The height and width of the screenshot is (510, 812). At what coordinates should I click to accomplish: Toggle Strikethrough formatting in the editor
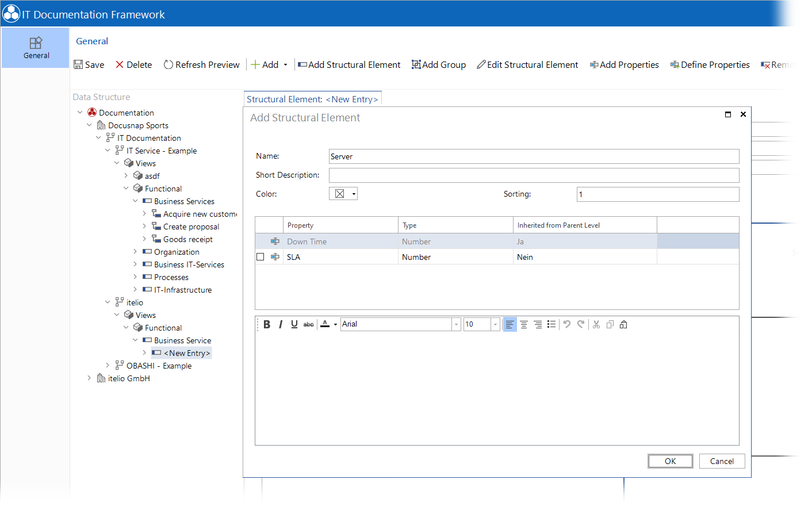tap(309, 324)
